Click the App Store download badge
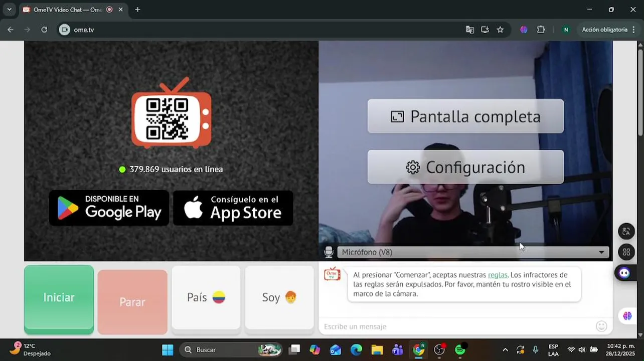This screenshot has width=644, height=361. pos(233,208)
